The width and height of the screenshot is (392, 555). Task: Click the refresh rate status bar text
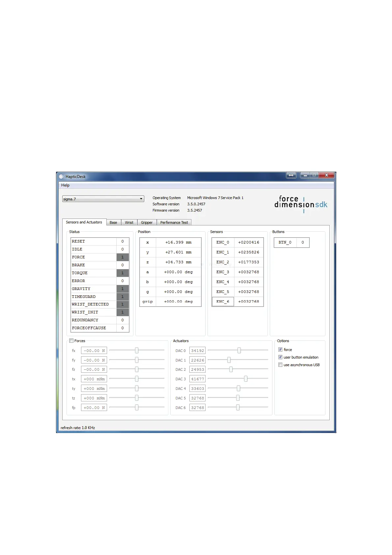(78, 428)
